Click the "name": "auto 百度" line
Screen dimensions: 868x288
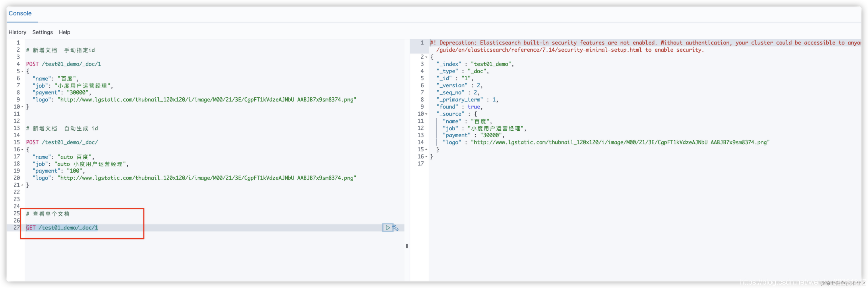63,157
